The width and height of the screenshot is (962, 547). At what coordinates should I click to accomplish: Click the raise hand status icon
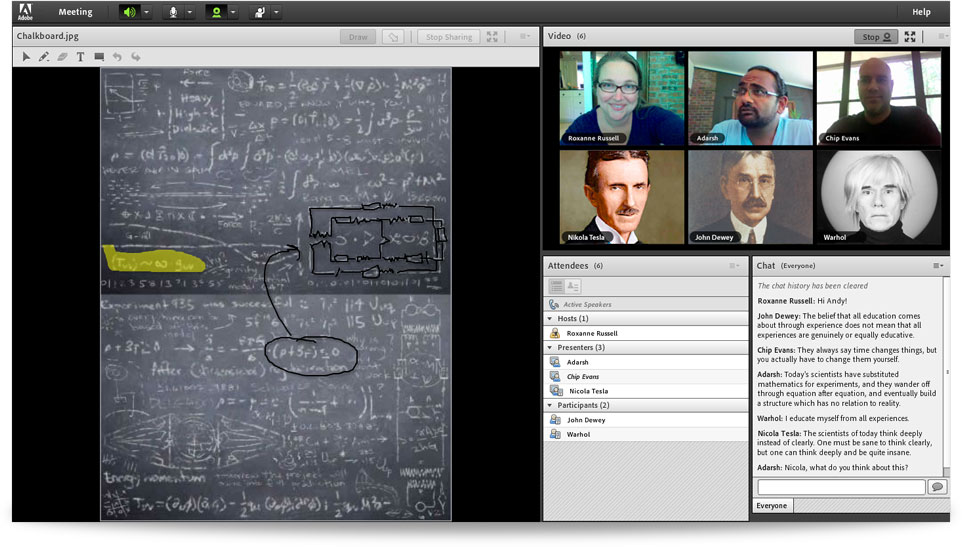coord(260,12)
